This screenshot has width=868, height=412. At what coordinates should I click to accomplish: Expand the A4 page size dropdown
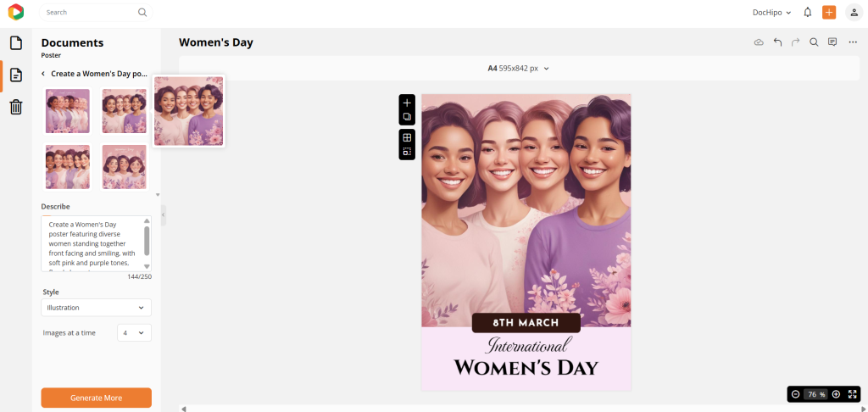518,68
